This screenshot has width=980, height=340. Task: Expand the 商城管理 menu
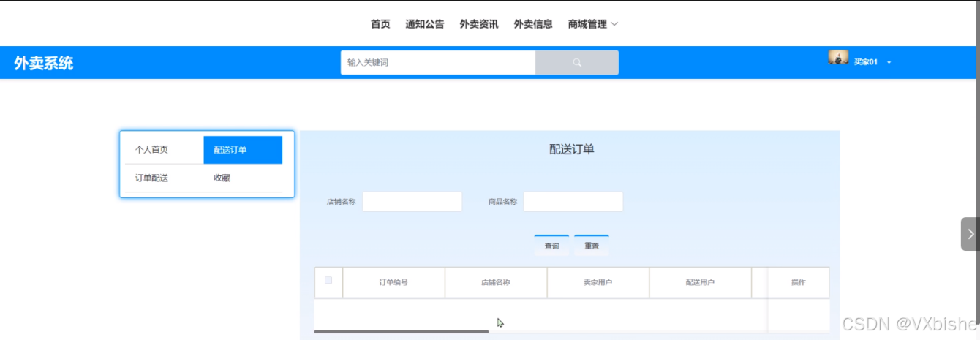click(593, 24)
